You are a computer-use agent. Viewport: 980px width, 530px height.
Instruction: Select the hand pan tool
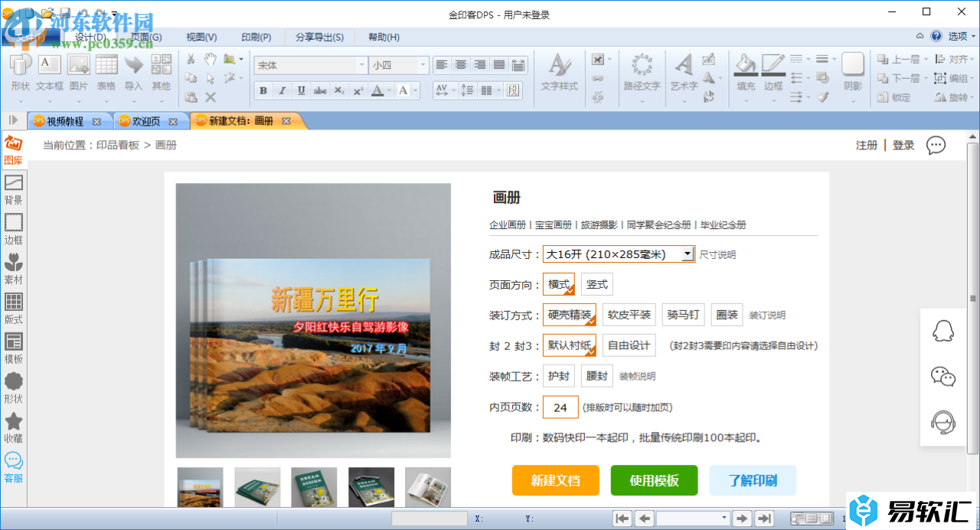pos(210,59)
